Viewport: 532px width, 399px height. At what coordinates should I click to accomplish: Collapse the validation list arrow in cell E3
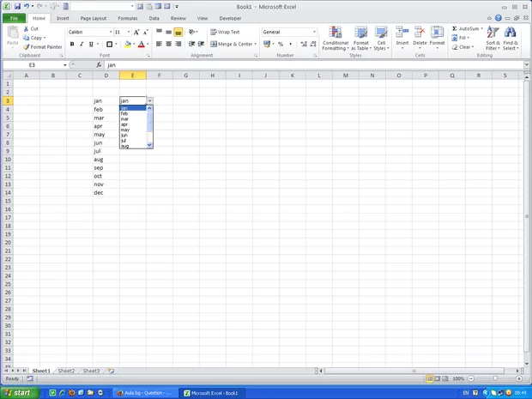(149, 100)
